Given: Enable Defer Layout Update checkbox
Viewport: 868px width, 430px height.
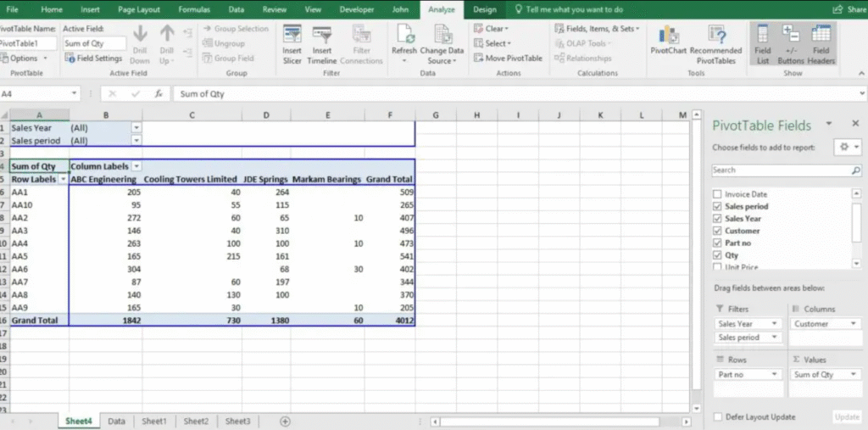Looking at the screenshot, I should (717, 417).
